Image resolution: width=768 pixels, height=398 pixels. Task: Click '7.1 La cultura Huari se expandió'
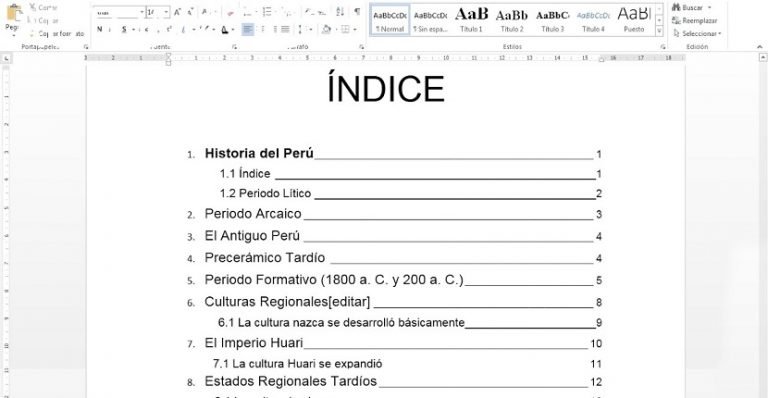(297, 364)
